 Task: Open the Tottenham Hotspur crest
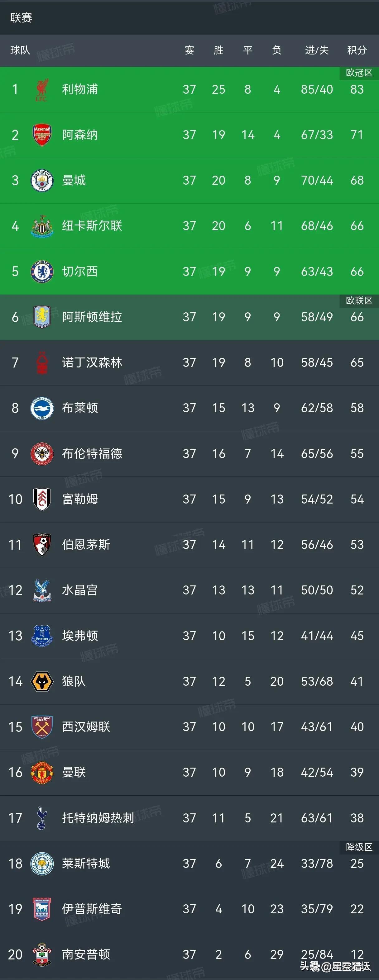coord(42,818)
